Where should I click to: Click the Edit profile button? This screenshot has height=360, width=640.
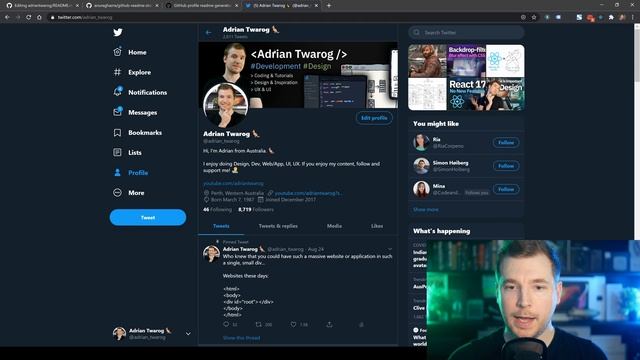[374, 118]
